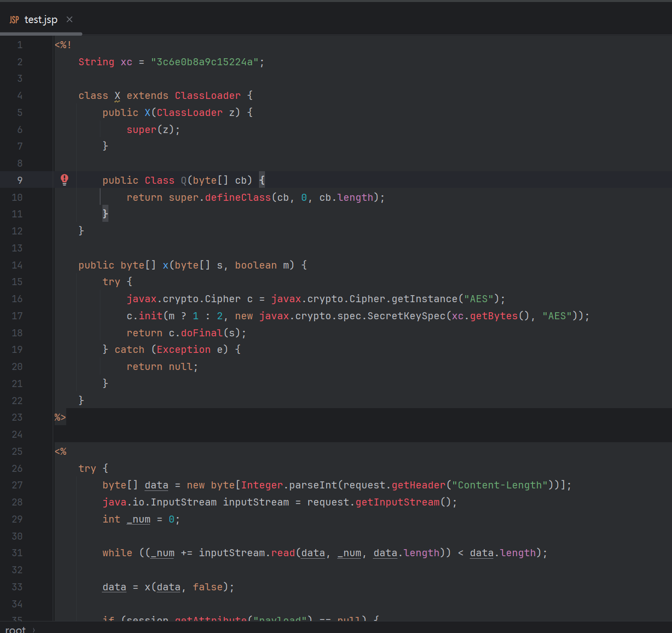Click the opening <% tag on line 25
Image resolution: width=672 pixels, height=633 pixels.
point(60,451)
